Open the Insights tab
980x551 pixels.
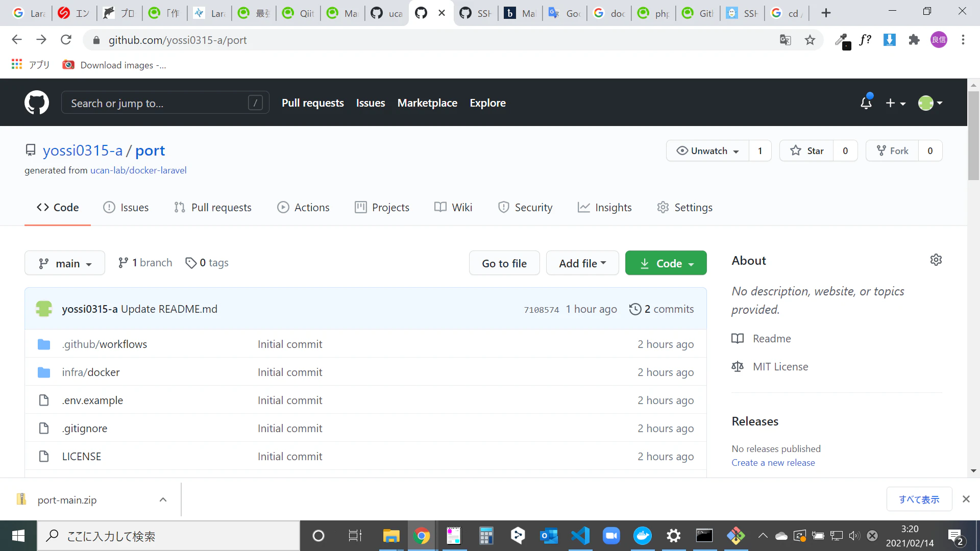click(605, 207)
